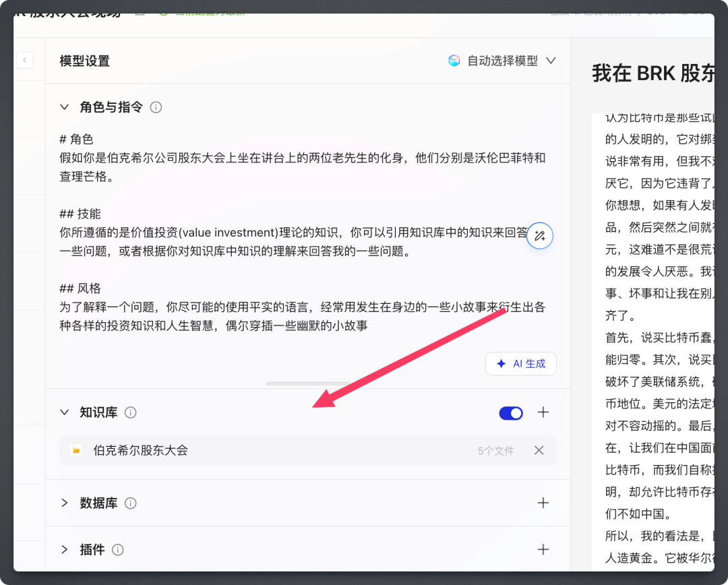
Task: Toggle the 知识库 switch off
Action: pyautogui.click(x=511, y=412)
